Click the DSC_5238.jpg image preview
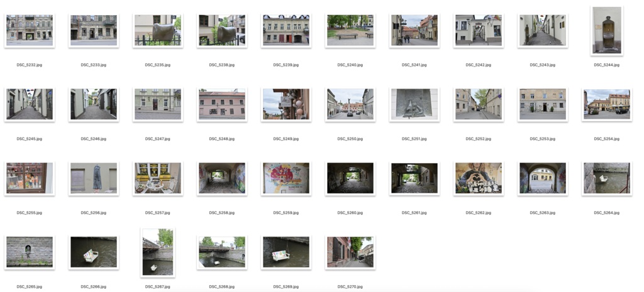 coord(222,31)
